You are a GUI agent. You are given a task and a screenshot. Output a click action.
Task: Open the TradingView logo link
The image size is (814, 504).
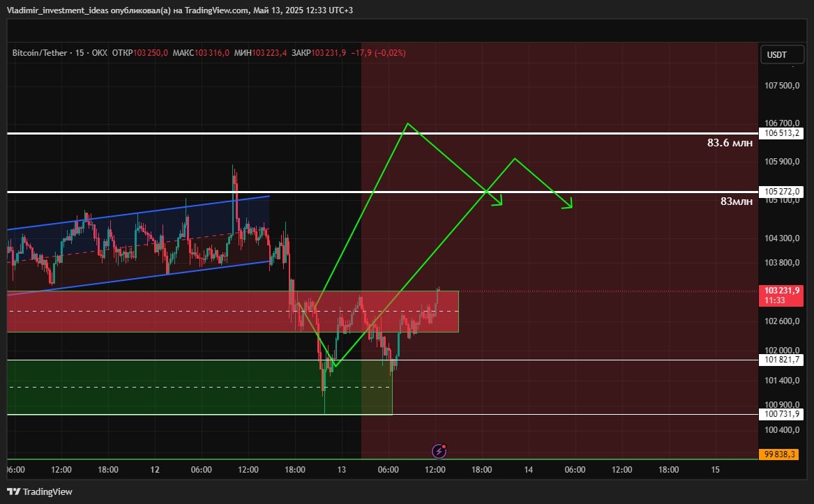40,491
